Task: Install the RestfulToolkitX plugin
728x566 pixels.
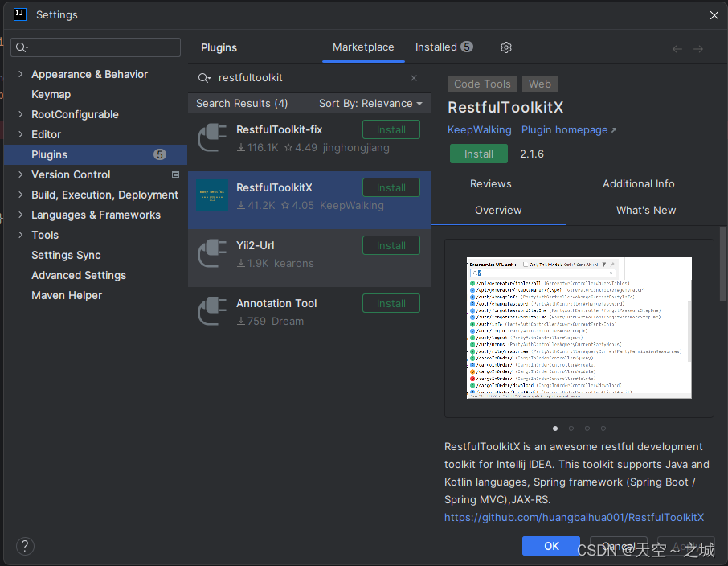Action: [x=479, y=154]
